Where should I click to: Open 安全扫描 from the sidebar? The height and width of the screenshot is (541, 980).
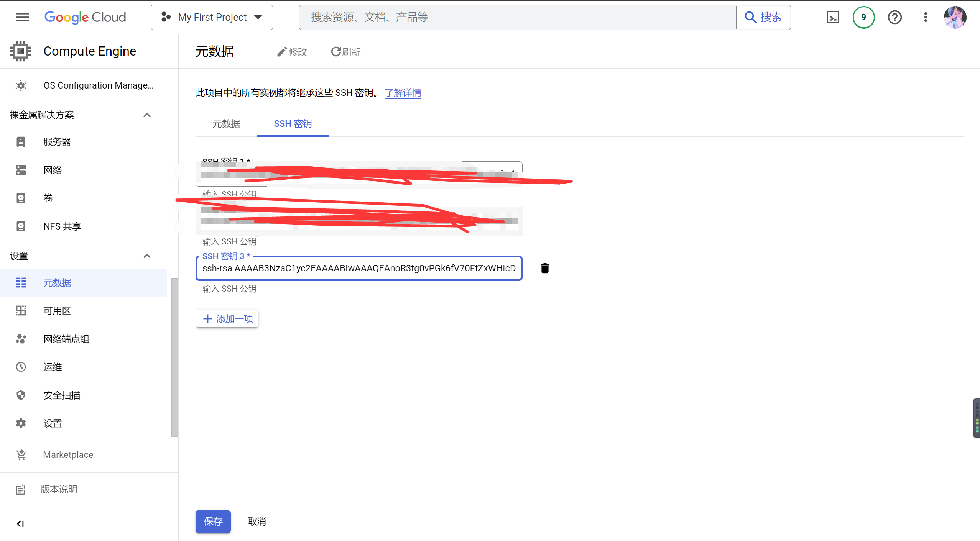(x=61, y=395)
